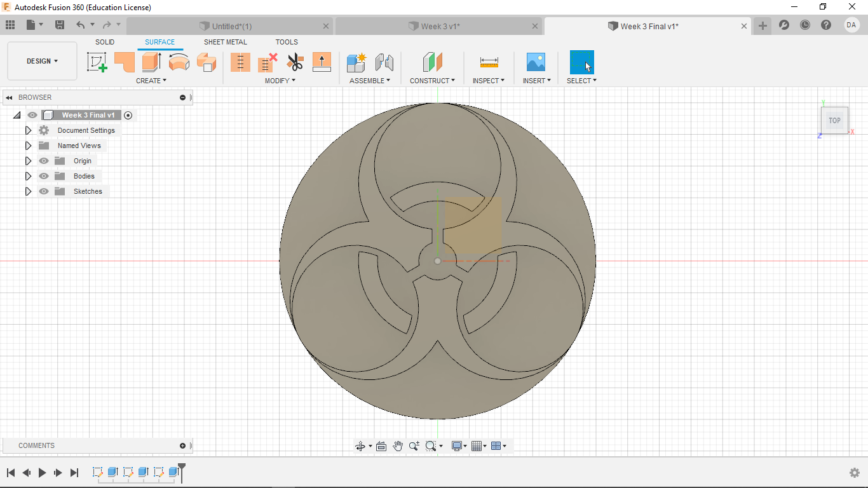Click the Save floppy disk icon
This screenshot has width=868, height=488.
[60, 25]
